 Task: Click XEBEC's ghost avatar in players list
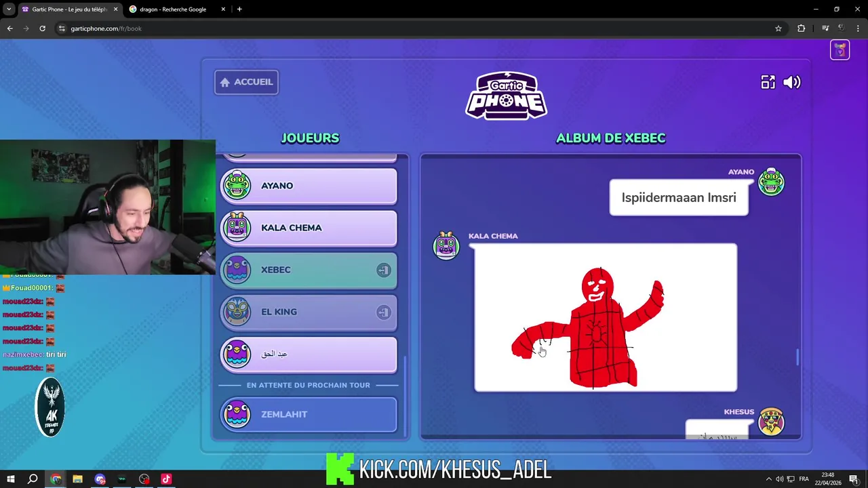click(237, 269)
